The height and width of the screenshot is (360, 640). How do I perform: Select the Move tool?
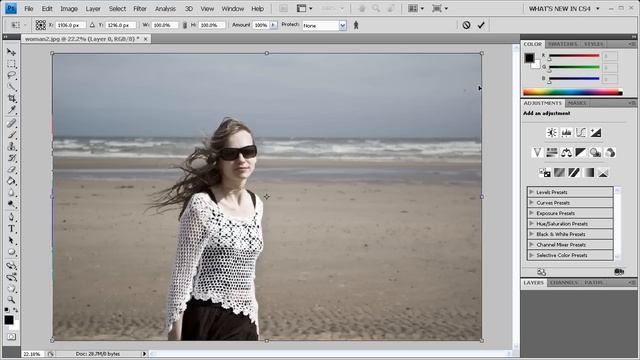pos(11,52)
